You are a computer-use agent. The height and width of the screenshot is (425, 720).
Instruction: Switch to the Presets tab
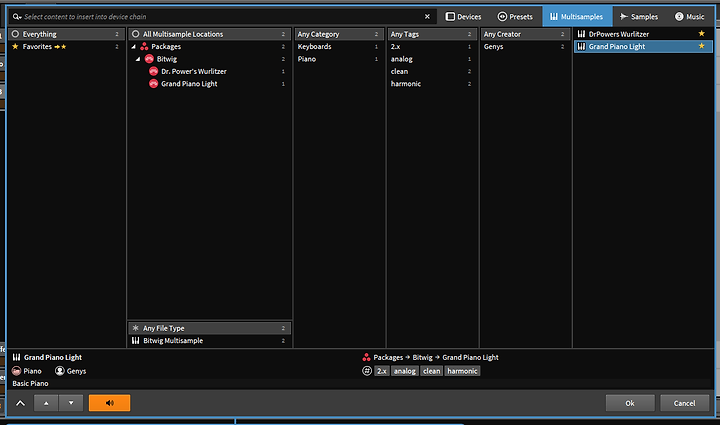[515, 17]
